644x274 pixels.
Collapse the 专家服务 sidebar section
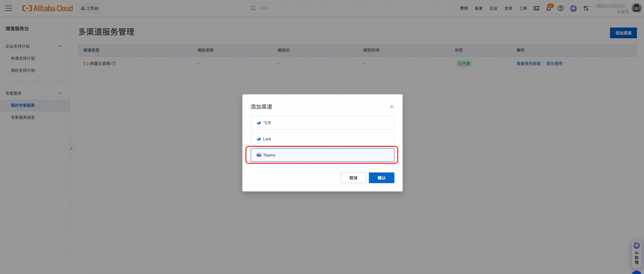point(59,93)
